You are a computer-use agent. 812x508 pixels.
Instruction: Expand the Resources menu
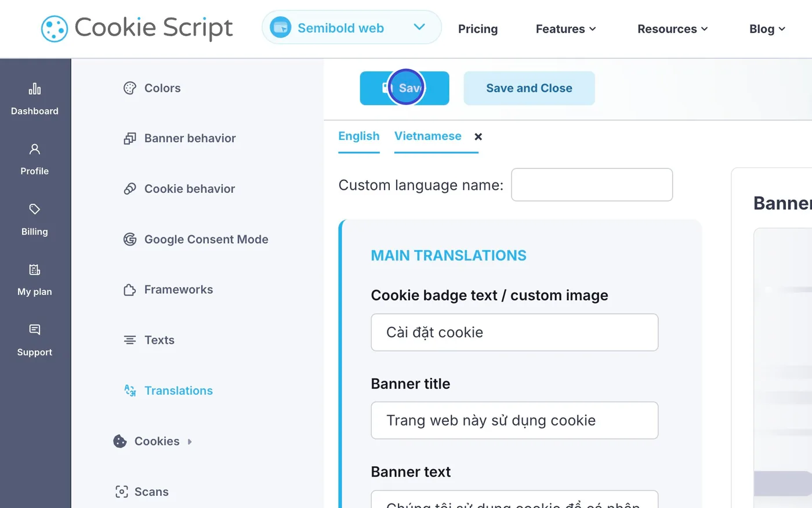tap(672, 29)
